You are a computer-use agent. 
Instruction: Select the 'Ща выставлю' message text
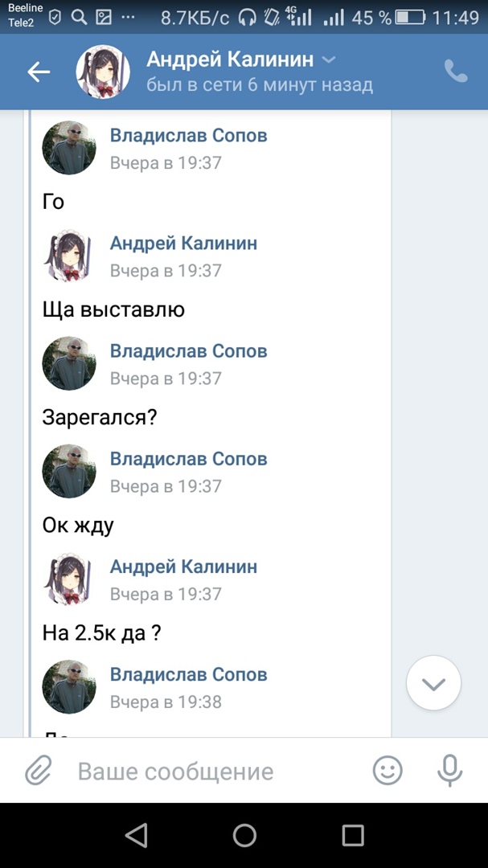tap(113, 309)
